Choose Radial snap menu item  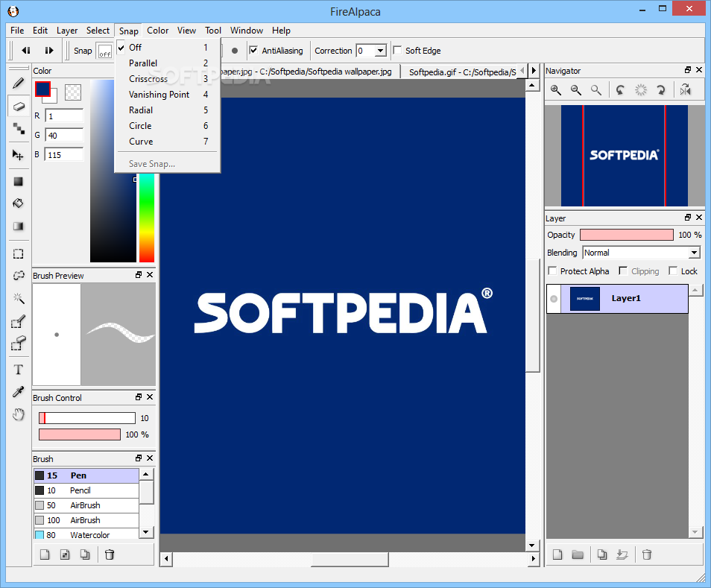168,110
